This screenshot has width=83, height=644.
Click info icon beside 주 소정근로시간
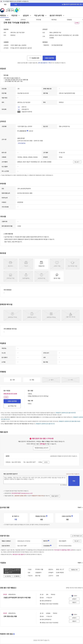point(28,131)
